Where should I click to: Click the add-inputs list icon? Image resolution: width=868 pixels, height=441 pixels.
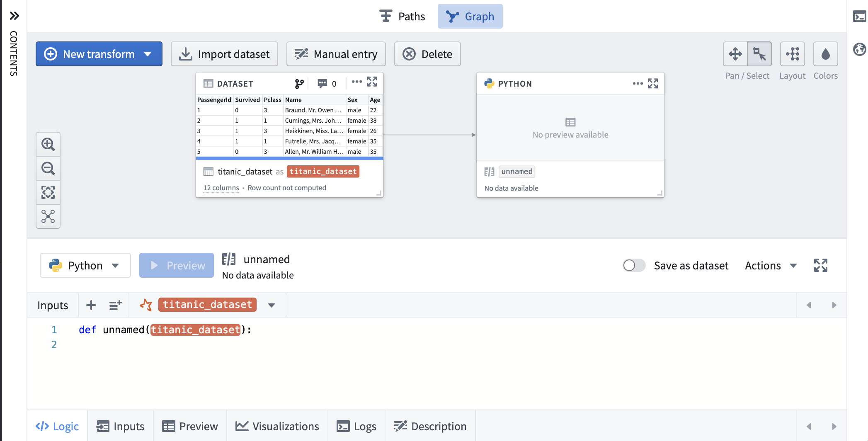[115, 305]
